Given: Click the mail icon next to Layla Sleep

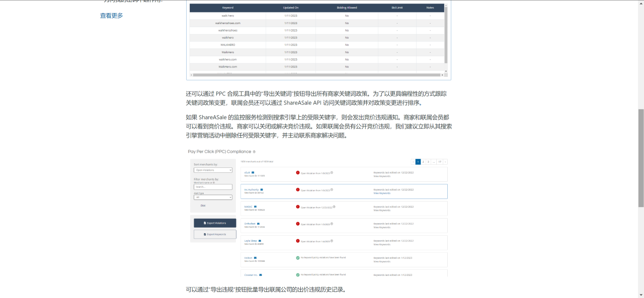Looking at the screenshot, I should (x=260, y=241).
